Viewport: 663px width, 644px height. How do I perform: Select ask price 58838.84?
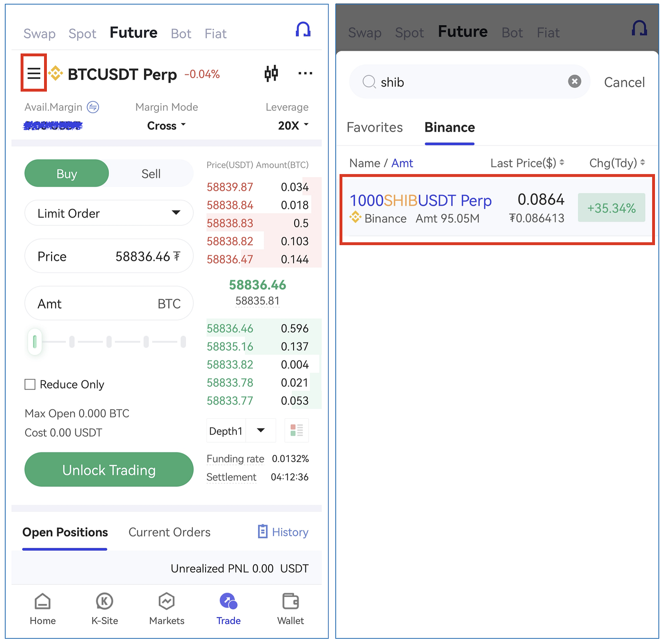coord(230,205)
